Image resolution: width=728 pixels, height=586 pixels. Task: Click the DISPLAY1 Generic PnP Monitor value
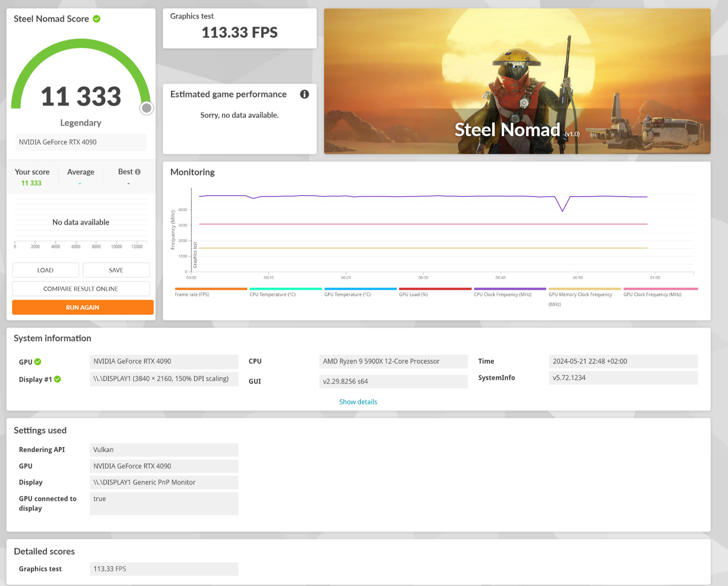click(x=164, y=483)
